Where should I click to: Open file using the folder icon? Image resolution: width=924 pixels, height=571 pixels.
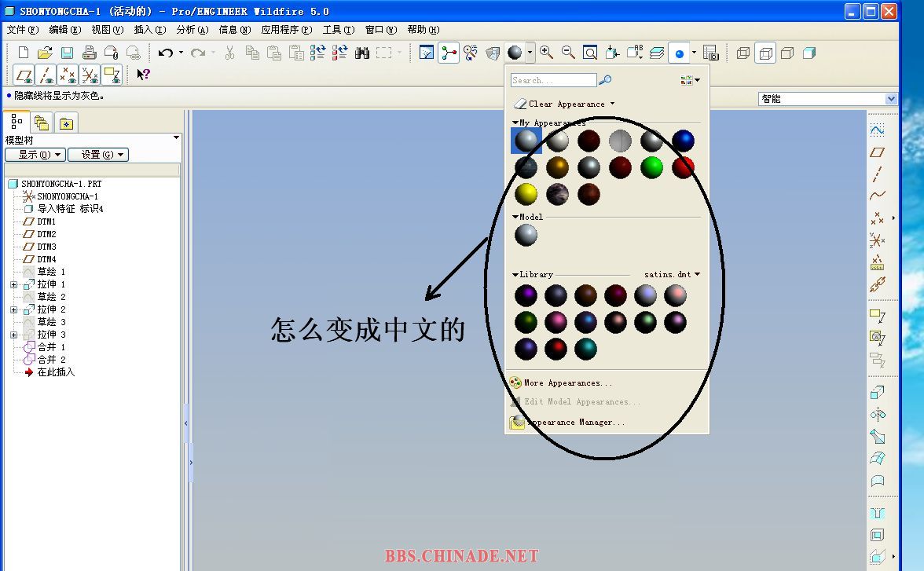[45, 53]
